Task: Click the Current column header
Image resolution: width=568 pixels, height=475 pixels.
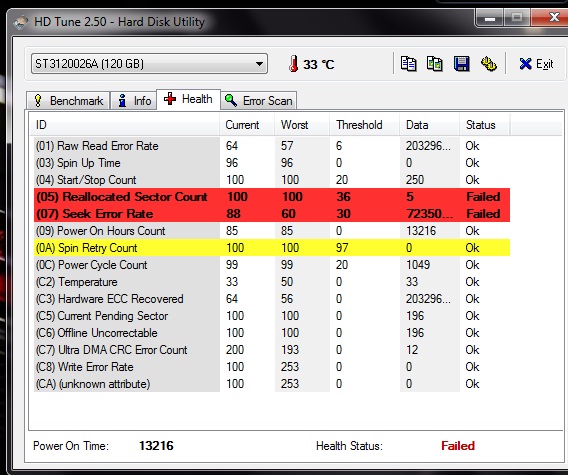Action: coord(247,125)
